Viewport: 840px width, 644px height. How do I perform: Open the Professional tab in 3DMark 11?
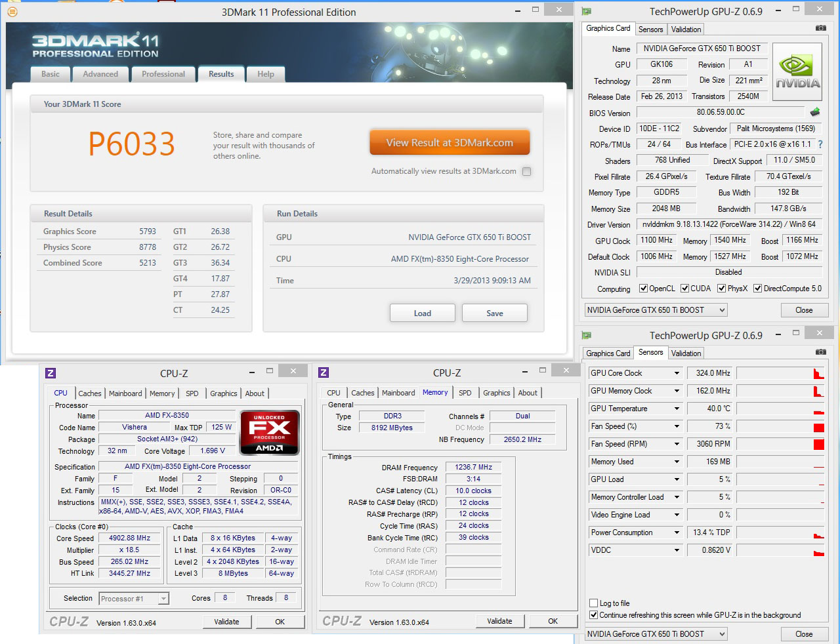tap(163, 74)
